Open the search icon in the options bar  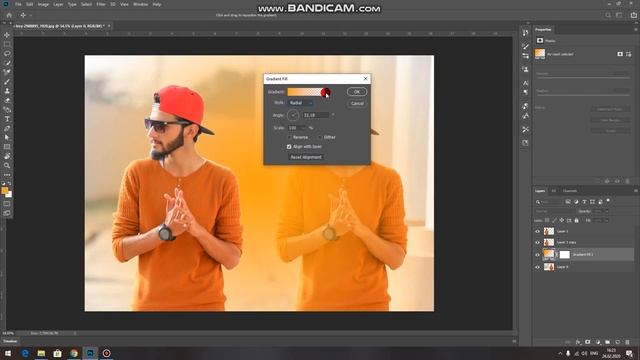point(608,15)
